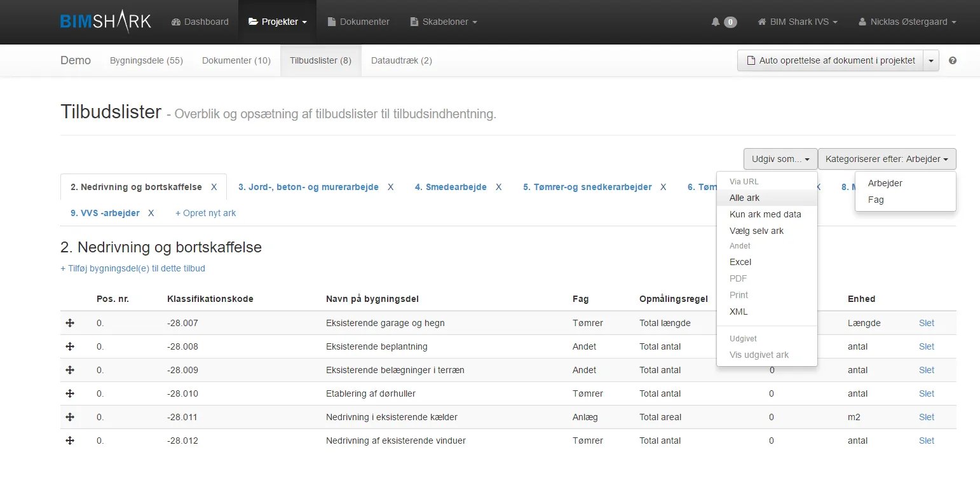
Task: Click move handle for Eksisterende beplantning row
Action: (70, 346)
